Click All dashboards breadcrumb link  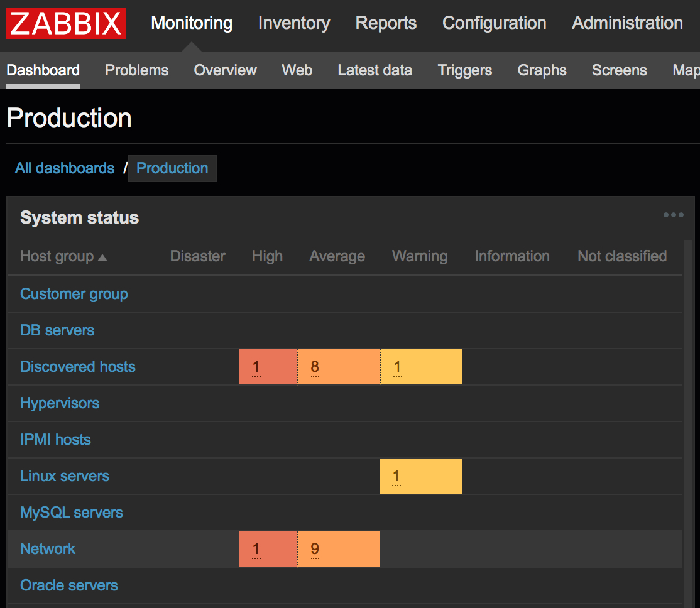pos(65,168)
